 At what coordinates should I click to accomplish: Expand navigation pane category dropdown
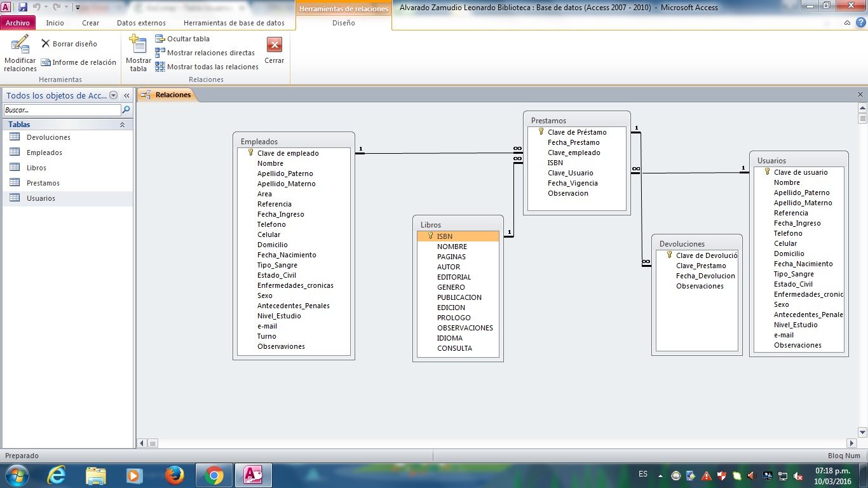coord(114,95)
